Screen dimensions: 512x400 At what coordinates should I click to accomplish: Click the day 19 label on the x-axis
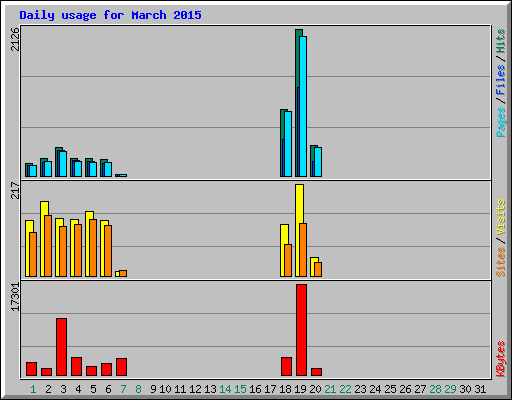pyautogui.click(x=300, y=389)
